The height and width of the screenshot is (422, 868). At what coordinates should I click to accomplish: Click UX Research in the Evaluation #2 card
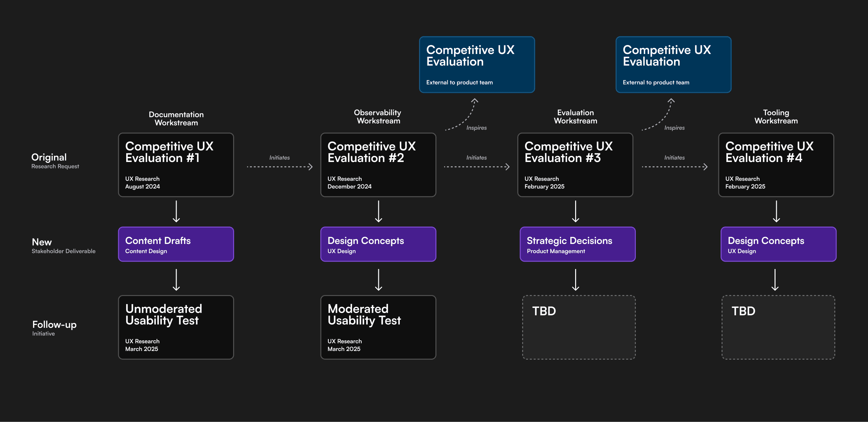pos(344,179)
